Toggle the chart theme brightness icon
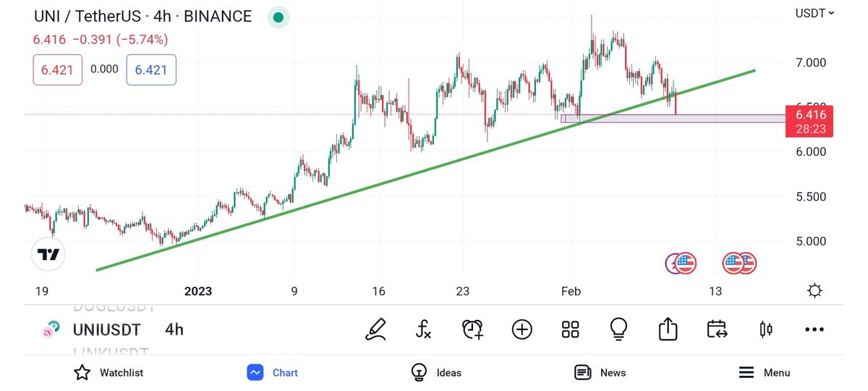This screenshot has width=868, height=391. pyautogui.click(x=814, y=291)
